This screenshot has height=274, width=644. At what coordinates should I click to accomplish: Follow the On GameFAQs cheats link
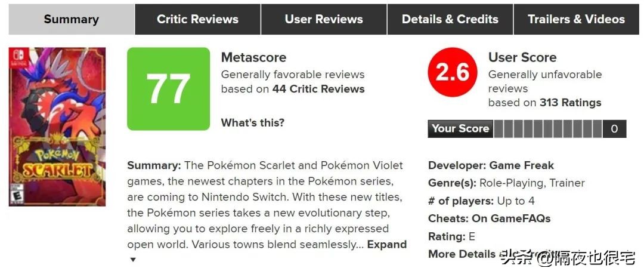tap(511, 218)
